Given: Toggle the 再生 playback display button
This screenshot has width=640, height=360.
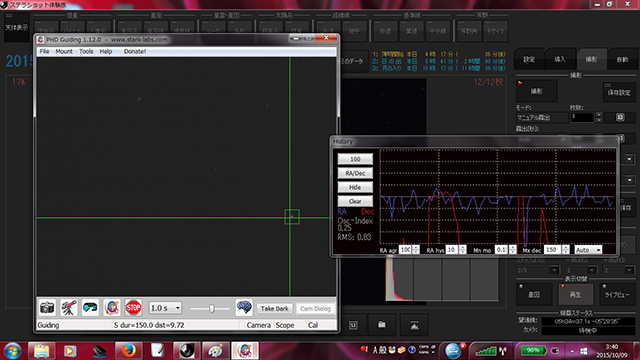Looking at the screenshot, I should point(576,294).
